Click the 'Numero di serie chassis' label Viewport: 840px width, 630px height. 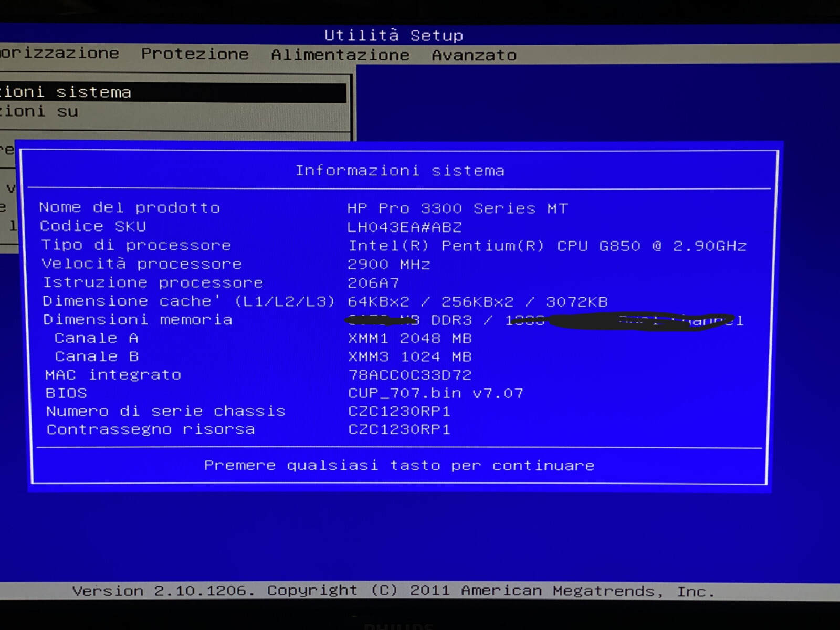[x=165, y=411]
